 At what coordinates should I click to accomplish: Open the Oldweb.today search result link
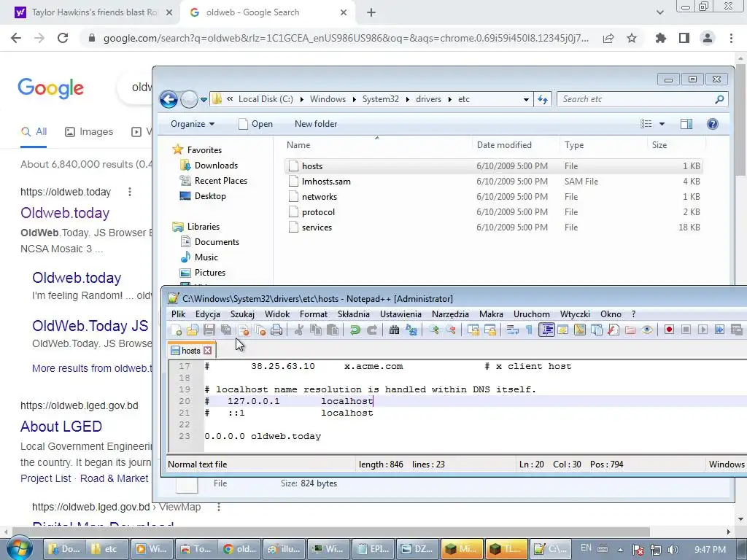point(65,213)
